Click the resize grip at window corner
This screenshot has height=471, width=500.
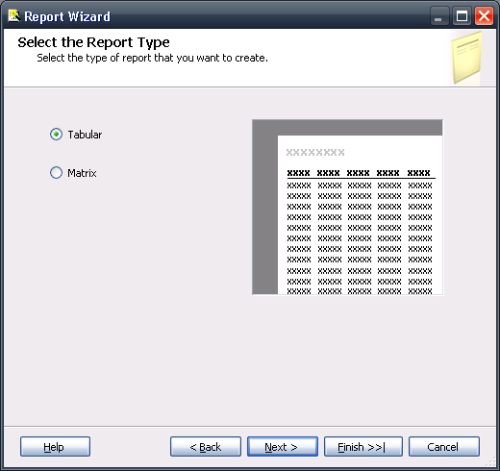[x=491, y=462]
